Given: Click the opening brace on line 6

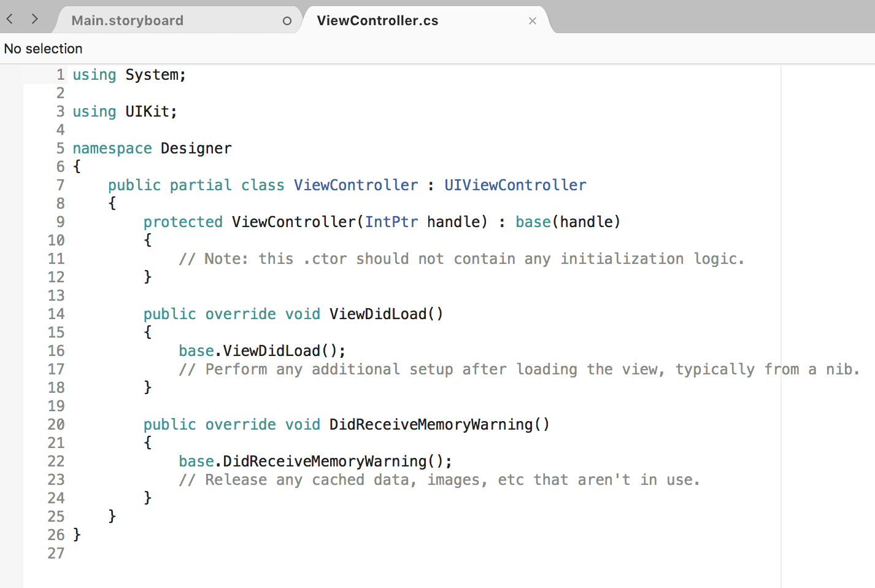Looking at the screenshot, I should pyautogui.click(x=77, y=167).
